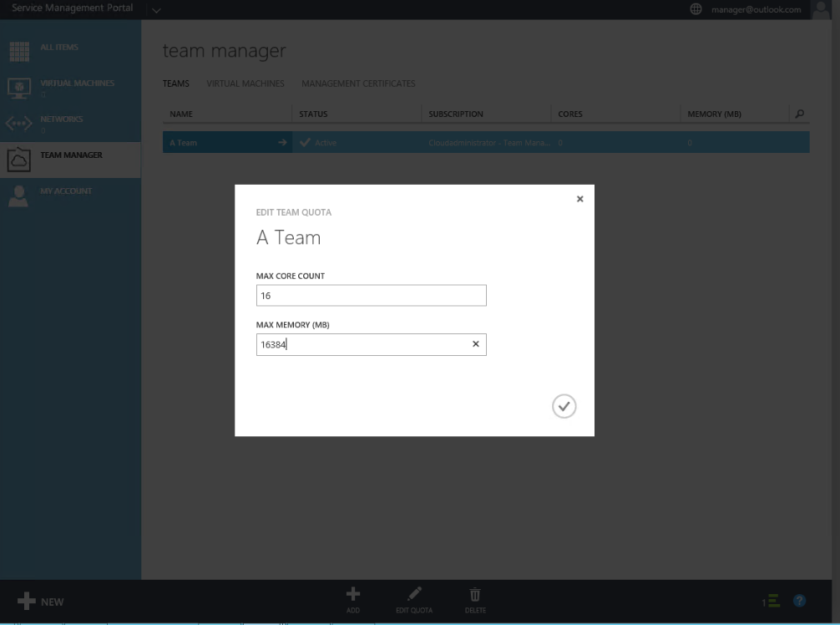Switch to the Management Certificates tab

[x=358, y=84]
